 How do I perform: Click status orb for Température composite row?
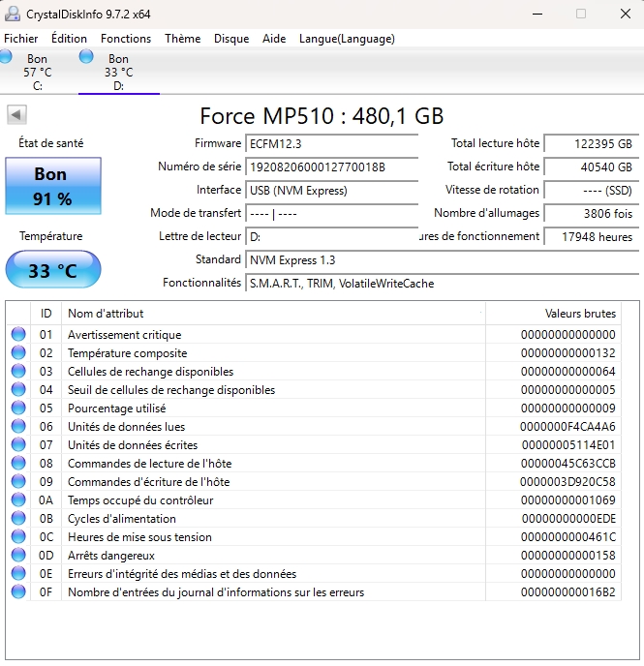pyautogui.click(x=18, y=353)
